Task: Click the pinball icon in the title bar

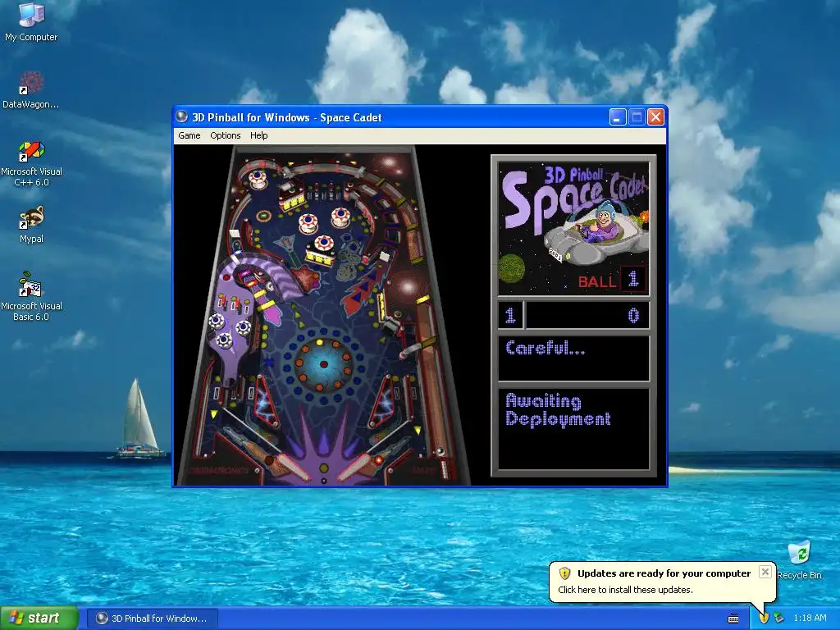Action: 182,116
